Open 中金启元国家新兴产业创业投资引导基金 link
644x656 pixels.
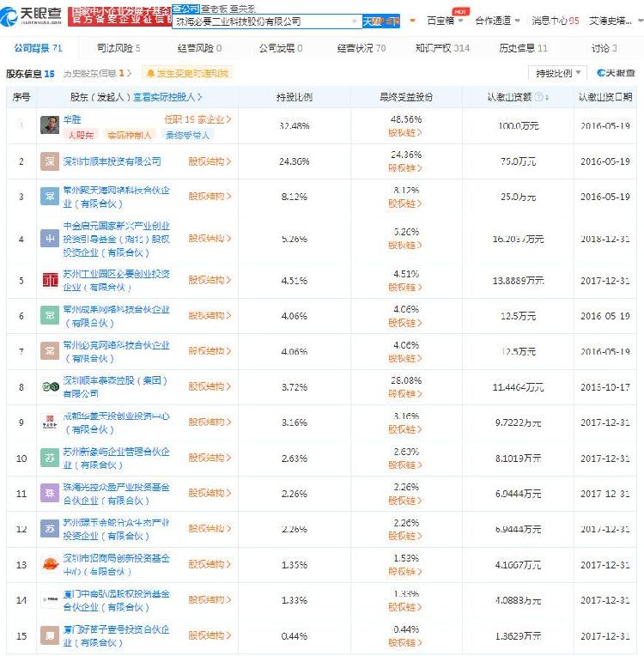(x=116, y=239)
